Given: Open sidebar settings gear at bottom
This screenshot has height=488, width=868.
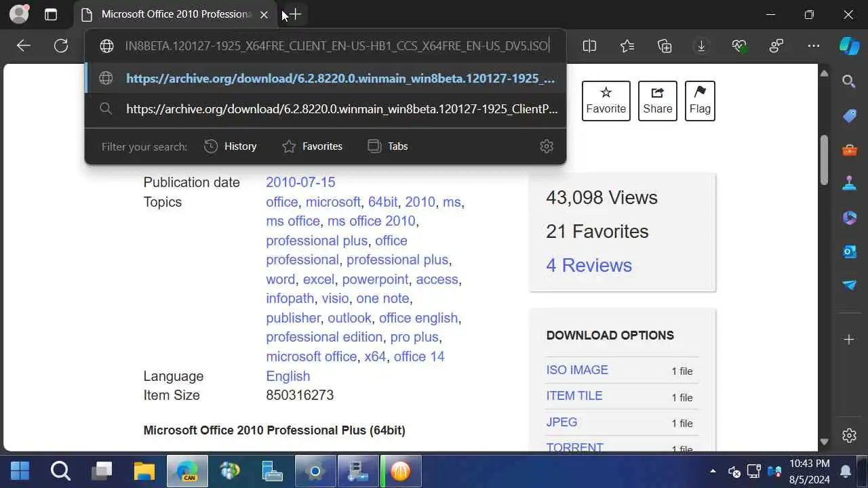Looking at the screenshot, I should tap(849, 435).
